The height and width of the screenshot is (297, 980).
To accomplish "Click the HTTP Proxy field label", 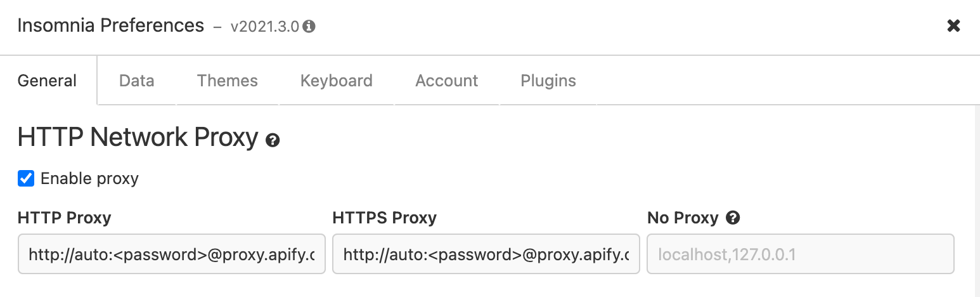I will [x=64, y=218].
